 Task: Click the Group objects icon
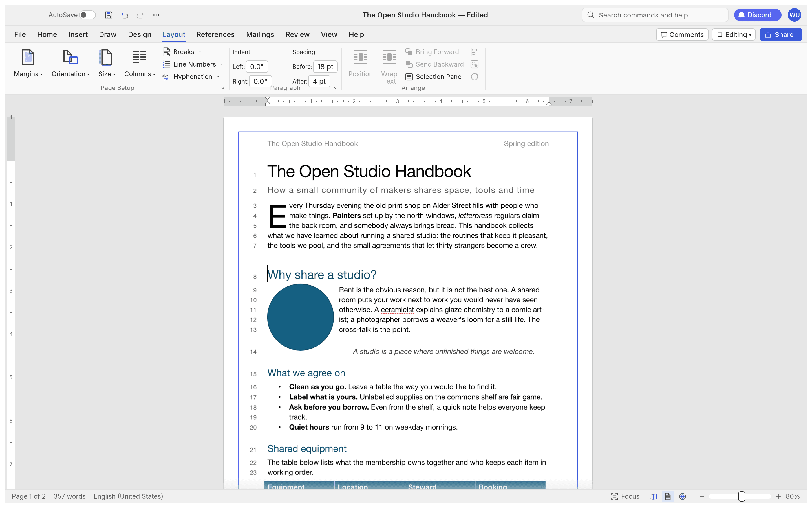(x=474, y=64)
